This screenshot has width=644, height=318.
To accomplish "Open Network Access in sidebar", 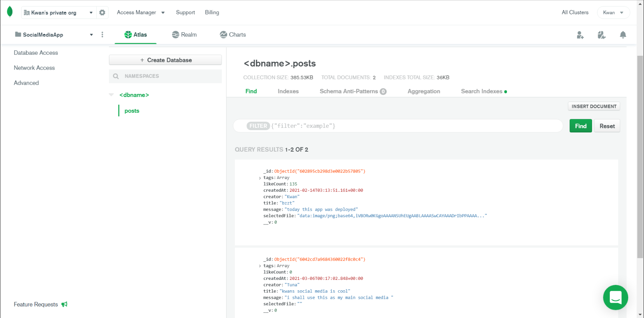I will [34, 68].
